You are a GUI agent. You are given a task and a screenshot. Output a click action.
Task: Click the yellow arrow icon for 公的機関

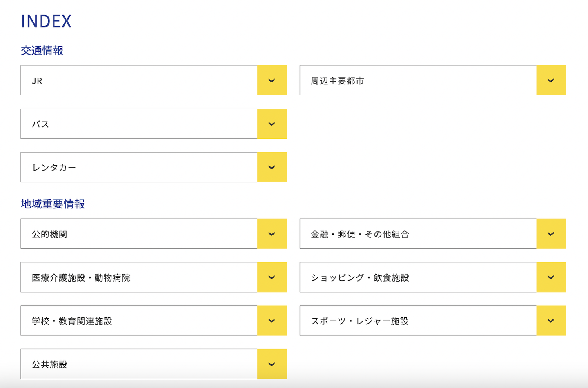[272, 234]
